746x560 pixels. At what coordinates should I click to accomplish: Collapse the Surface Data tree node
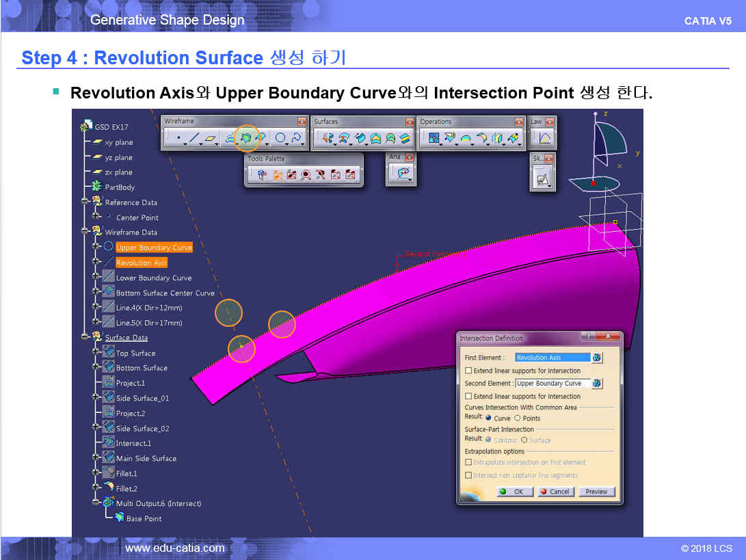tap(85, 338)
